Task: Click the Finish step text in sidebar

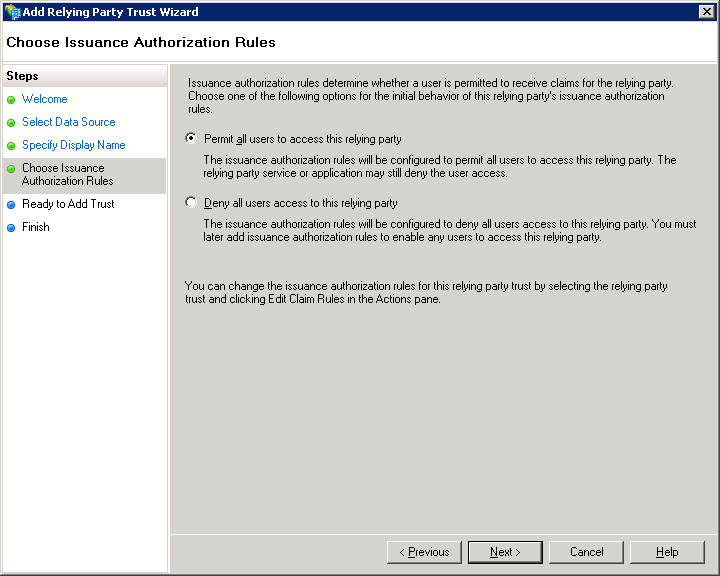Action: [36, 227]
